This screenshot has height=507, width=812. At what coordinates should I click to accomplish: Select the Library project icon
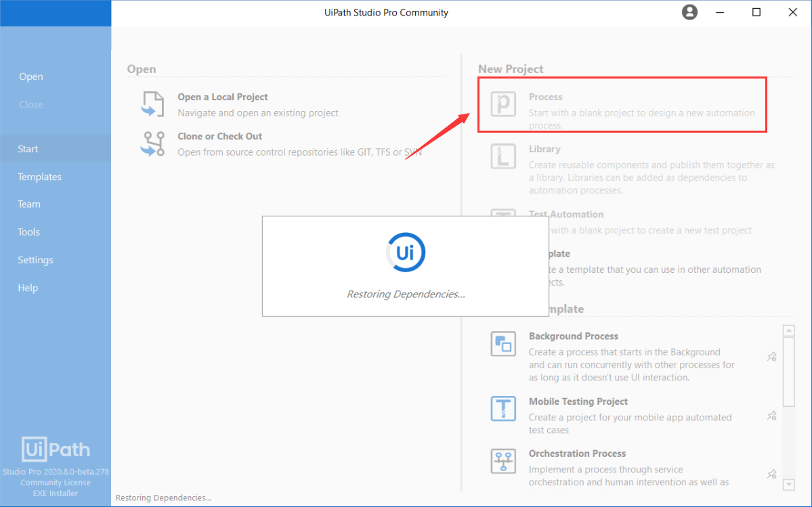click(503, 156)
